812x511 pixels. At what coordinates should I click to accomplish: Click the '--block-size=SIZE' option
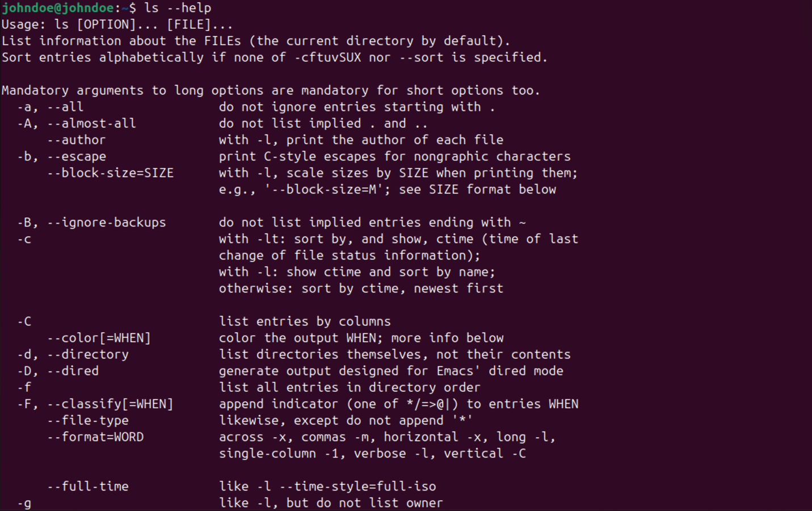[110, 173]
